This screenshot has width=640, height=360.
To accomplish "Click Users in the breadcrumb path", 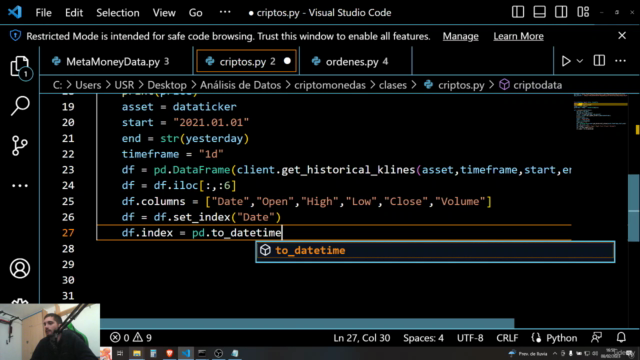I will [88, 85].
